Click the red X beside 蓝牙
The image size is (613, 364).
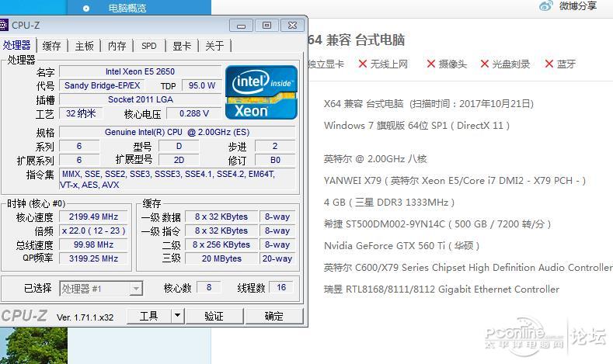click(549, 64)
